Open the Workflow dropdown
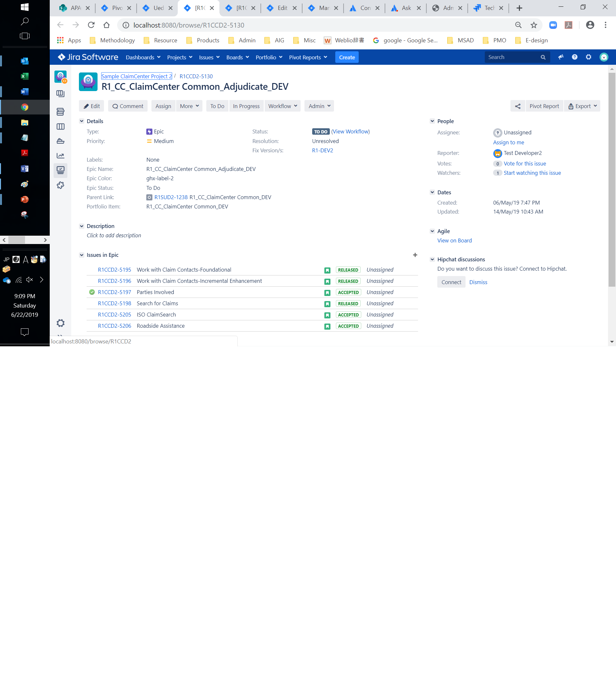This screenshot has height=683, width=616. point(283,106)
